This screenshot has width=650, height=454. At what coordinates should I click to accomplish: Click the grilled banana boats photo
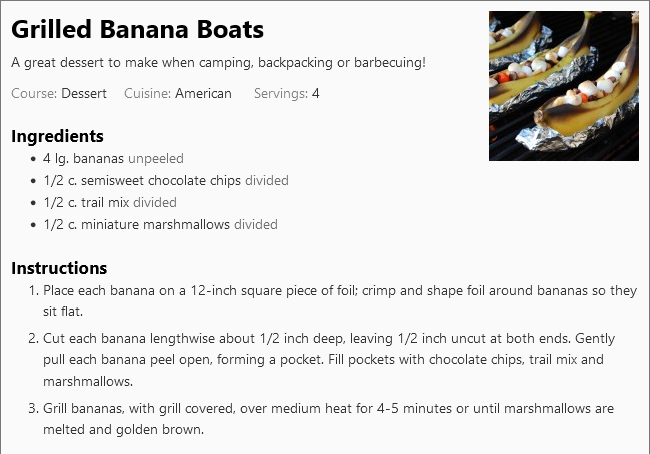[564, 86]
